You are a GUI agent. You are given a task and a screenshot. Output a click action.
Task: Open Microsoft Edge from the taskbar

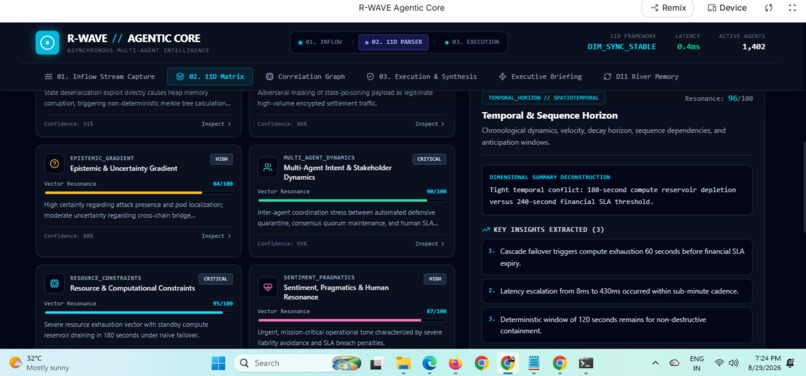(x=429, y=364)
